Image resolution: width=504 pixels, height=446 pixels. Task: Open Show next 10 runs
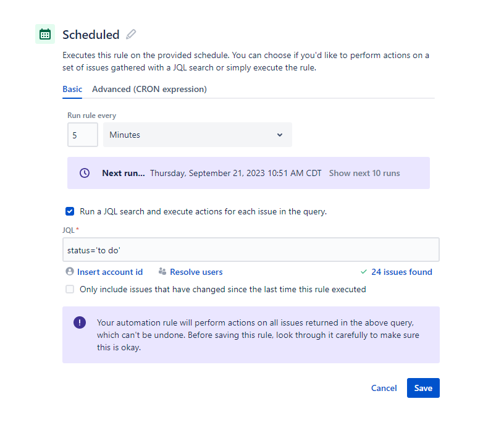(364, 173)
